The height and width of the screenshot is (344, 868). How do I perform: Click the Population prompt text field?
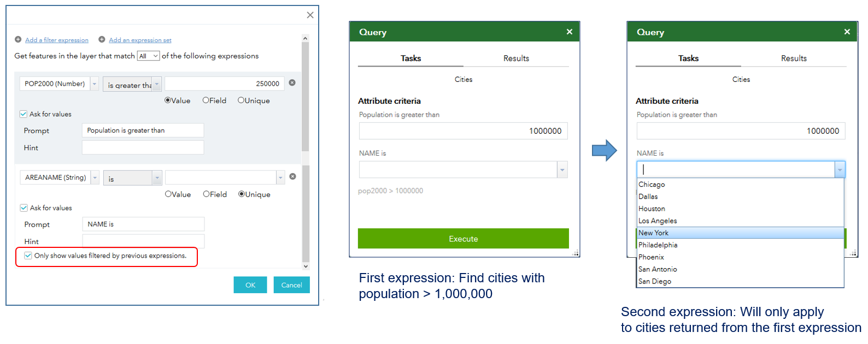click(143, 131)
